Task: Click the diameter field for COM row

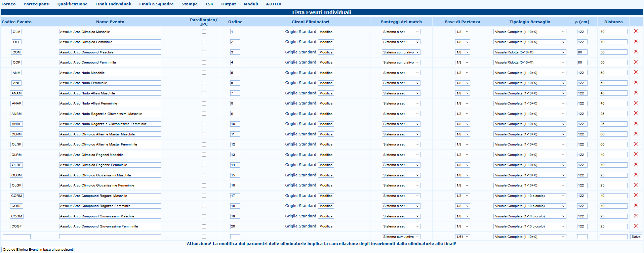Action: (x=582, y=52)
